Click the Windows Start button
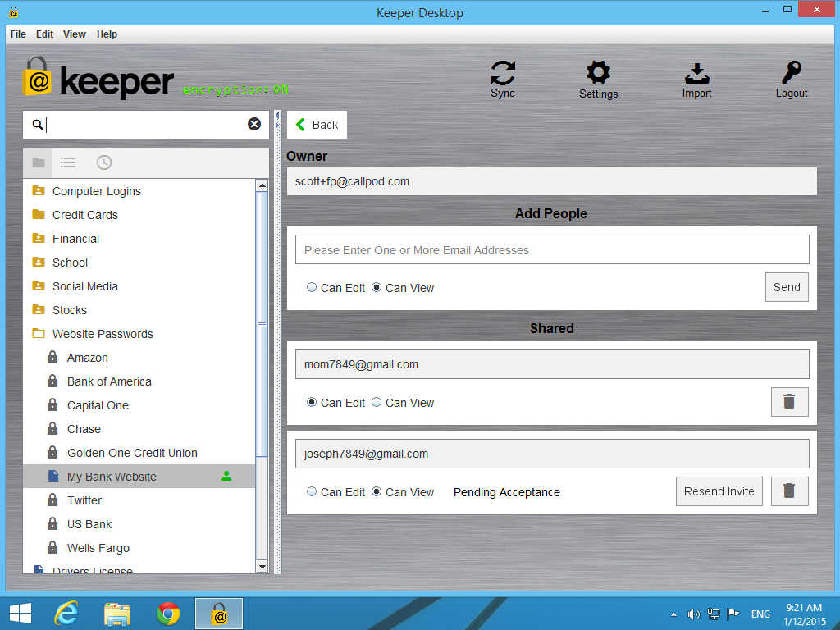The image size is (840, 630). [21, 614]
